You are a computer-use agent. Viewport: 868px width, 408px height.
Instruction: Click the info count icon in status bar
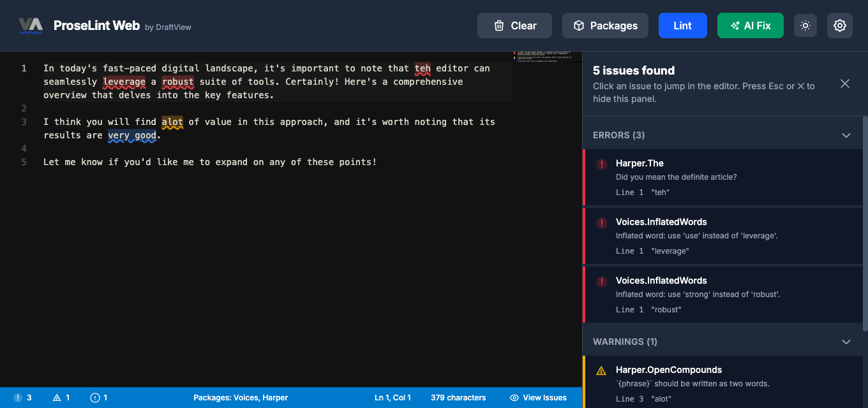(95, 398)
